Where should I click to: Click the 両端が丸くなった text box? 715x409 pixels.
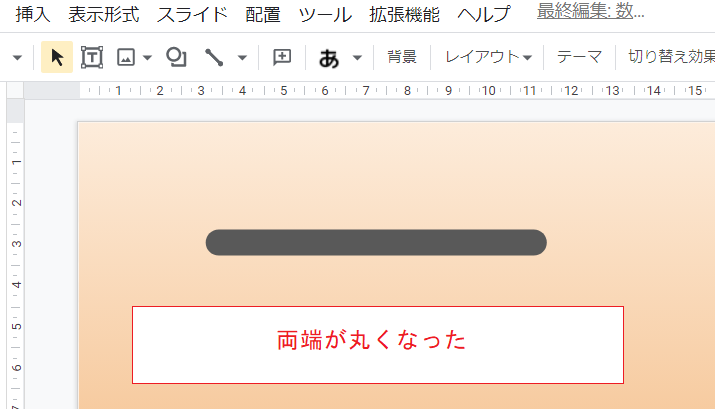pyautogui.click(x=378, y=345)
